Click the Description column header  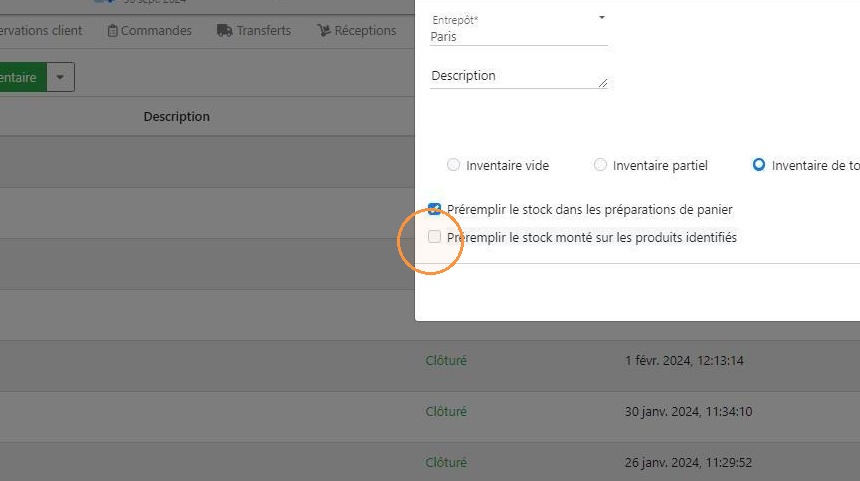pyautogui.click(x=177, y=116)
